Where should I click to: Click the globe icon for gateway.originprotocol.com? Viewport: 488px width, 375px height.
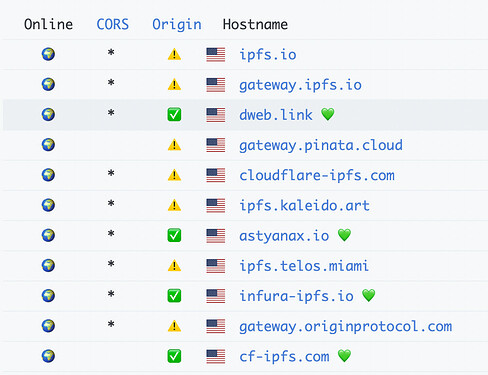(x=48, y=326)
